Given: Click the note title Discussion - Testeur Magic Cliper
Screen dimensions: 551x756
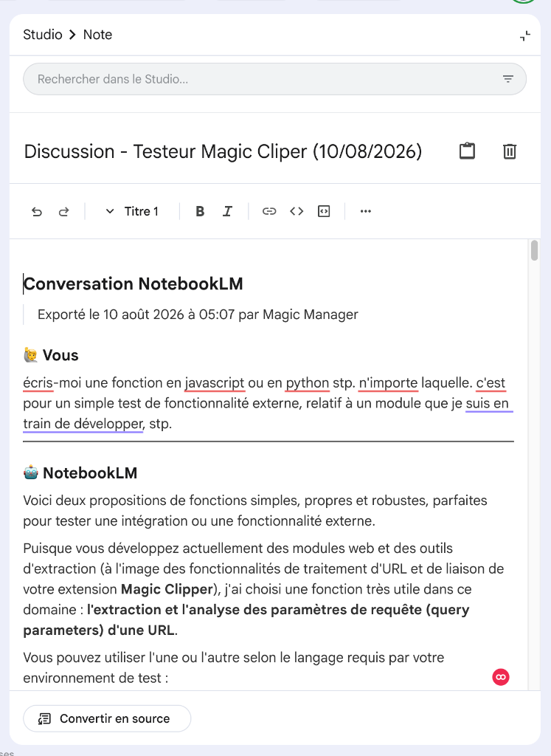Looking at the screenshot, I should click(223, 151).
